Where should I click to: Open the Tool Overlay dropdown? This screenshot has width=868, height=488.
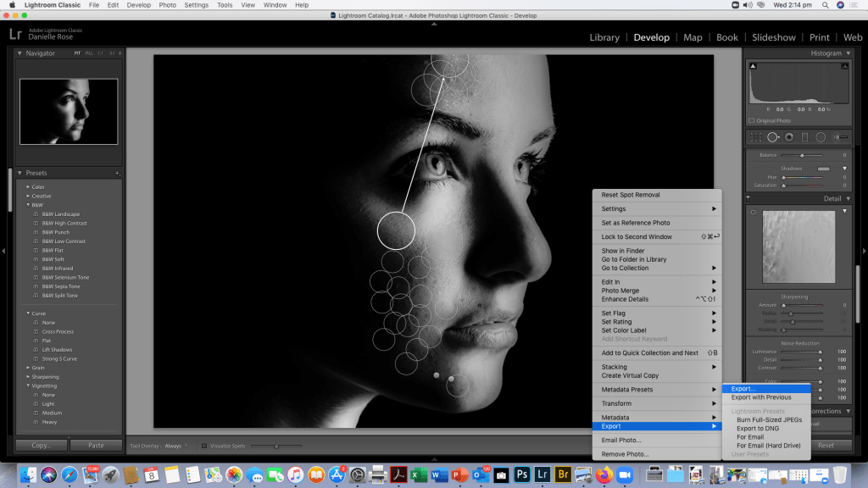pyautogui.click(x=174, y=445)
